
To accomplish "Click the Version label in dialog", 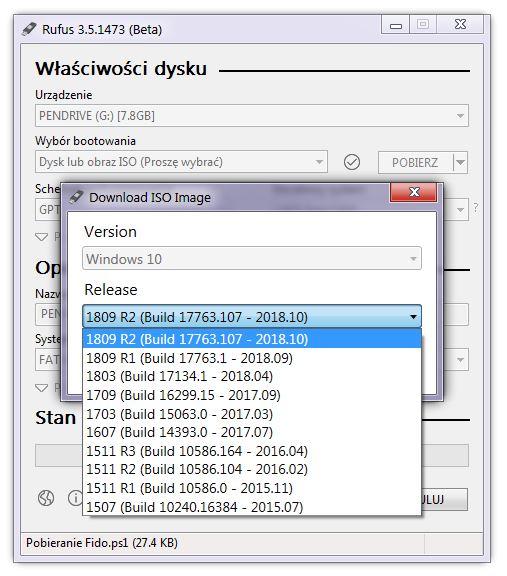I will pos(110,232).
